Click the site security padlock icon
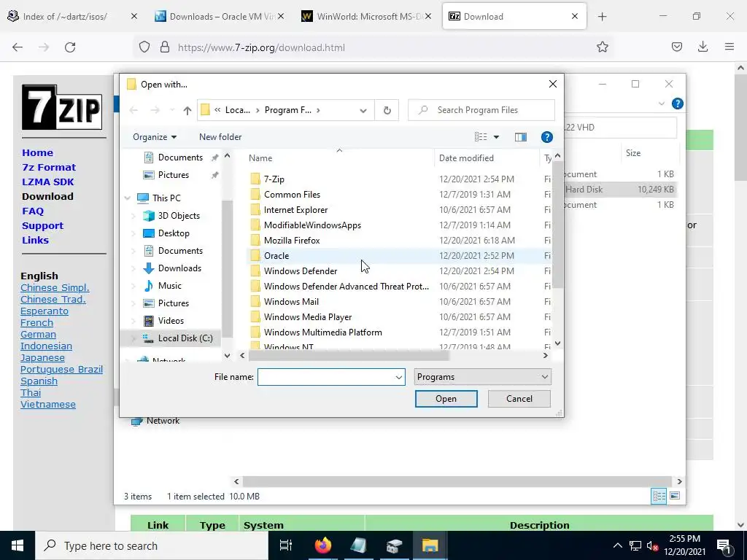The height and width of the screenshot is (560, 747). click(165, 47)
